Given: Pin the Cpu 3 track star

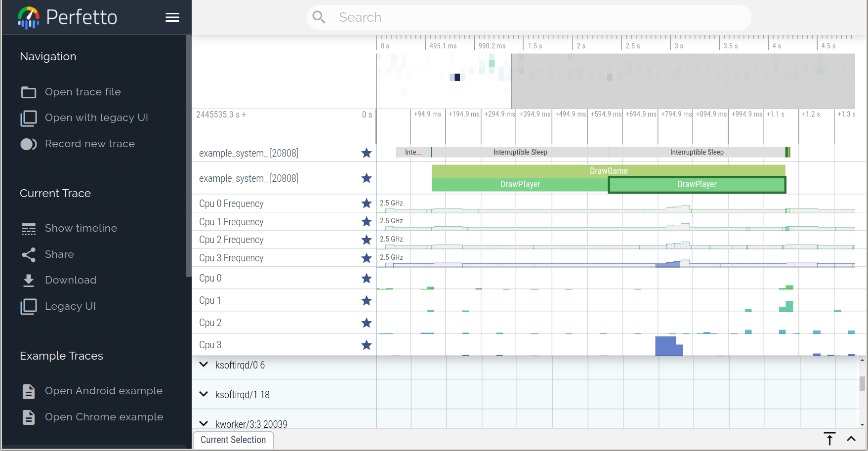Looking at the screenshot, I should (x=367, y=345).
